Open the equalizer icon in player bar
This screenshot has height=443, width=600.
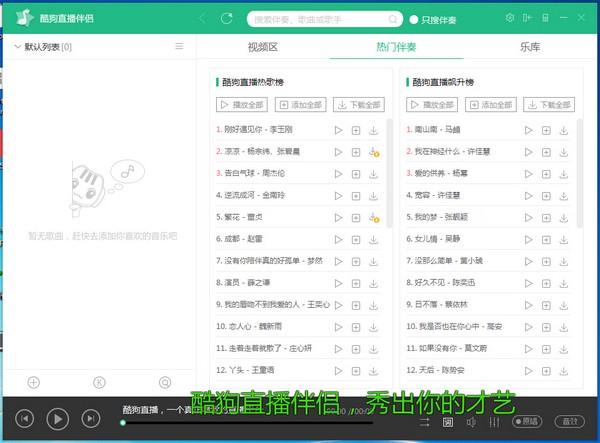click(494, 422)
